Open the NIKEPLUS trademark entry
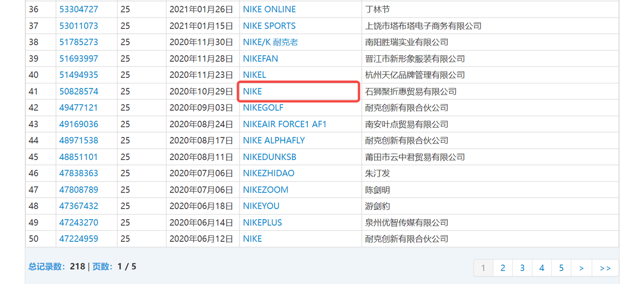The width and height of the screenshot is (644, 284). pyautogui.click(x=262, y=223)
